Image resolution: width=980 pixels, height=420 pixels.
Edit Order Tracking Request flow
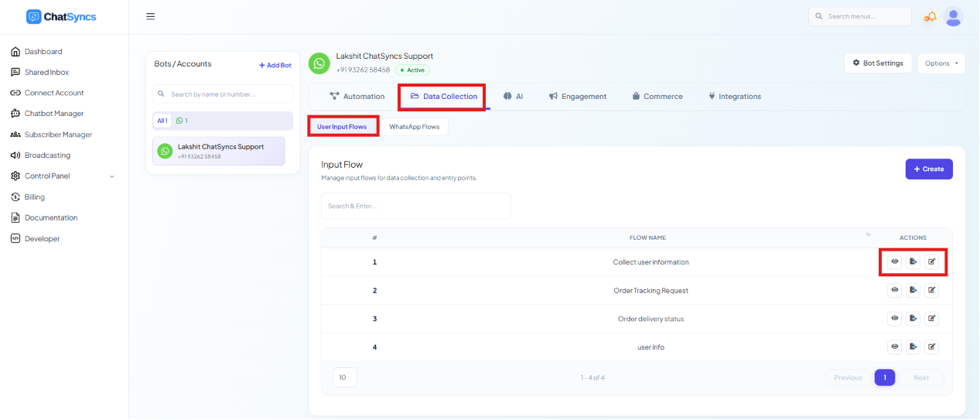pyautogui.click(x=932, y=290)
